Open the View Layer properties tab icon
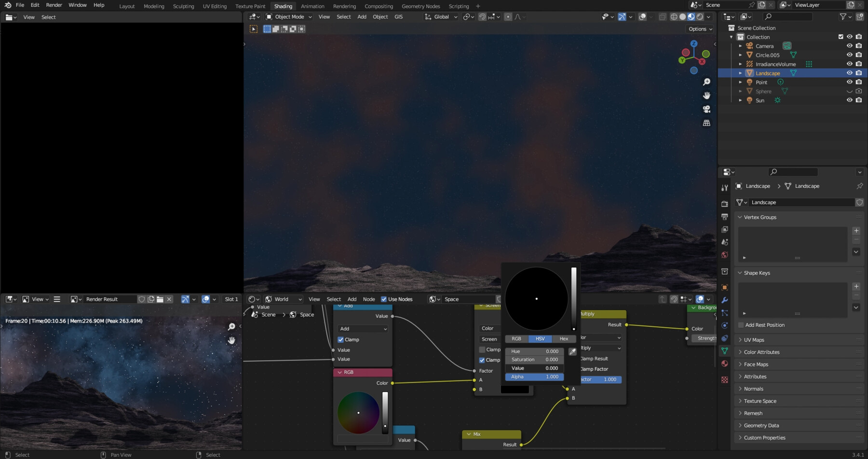868x459 pixels. [x=724, y=229]
